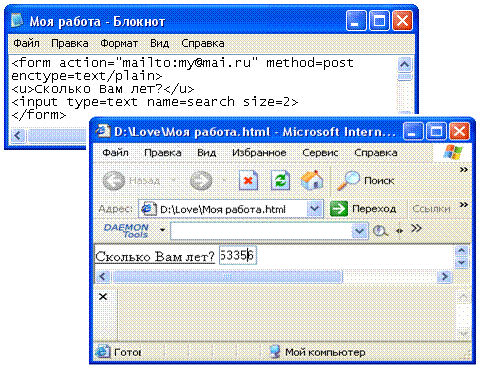Click the age input field on page

(238, 256)
